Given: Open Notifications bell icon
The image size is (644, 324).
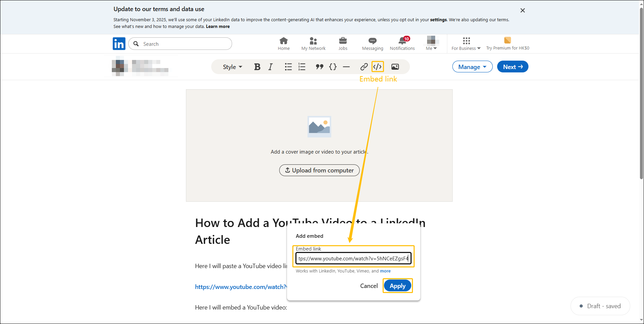Looking at the screenshot, I should point(402,41).
